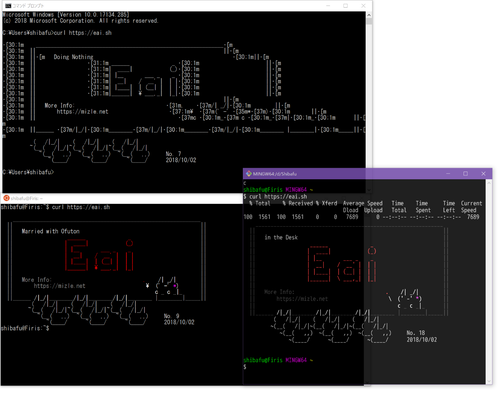This screenshot has width=500, height=395.
Task: Click the red Eai logo in Ubuntu terminal
Action: (99, 255)
